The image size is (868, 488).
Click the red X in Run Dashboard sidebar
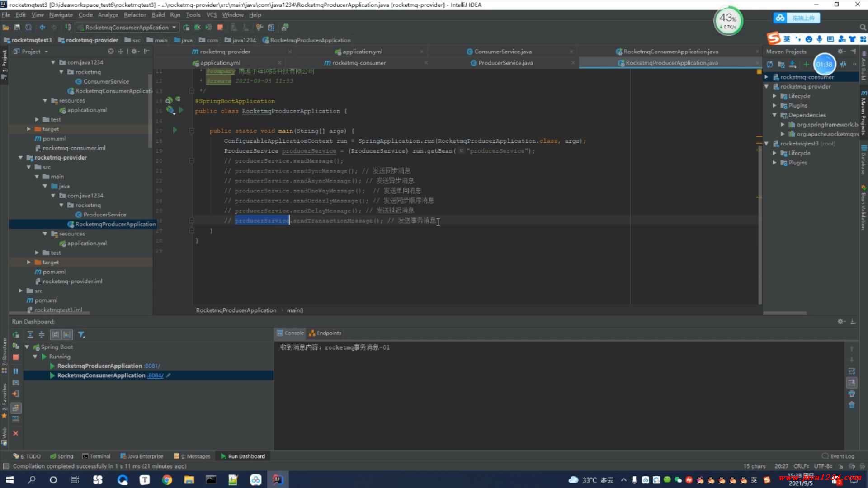[16, 433]
